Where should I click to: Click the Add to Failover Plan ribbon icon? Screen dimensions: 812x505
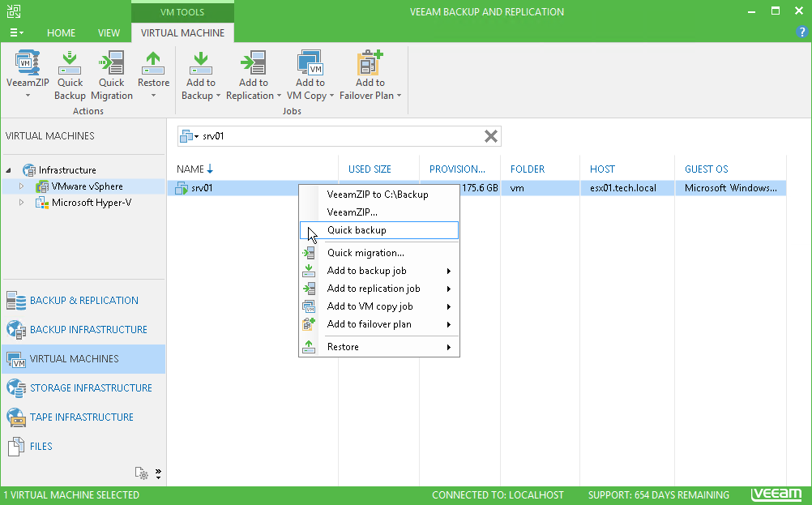(x=370, y=62)
